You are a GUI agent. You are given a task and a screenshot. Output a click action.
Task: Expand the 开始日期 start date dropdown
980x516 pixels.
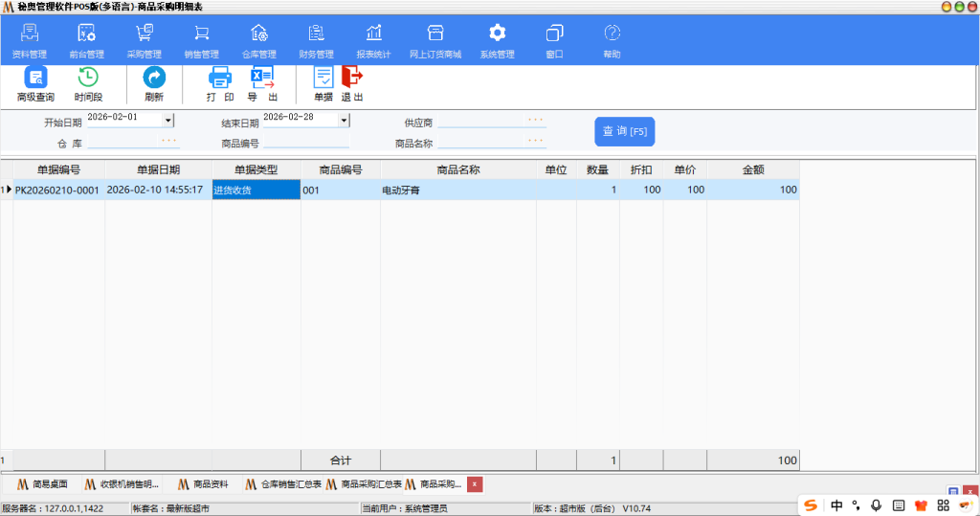point(168,120)
